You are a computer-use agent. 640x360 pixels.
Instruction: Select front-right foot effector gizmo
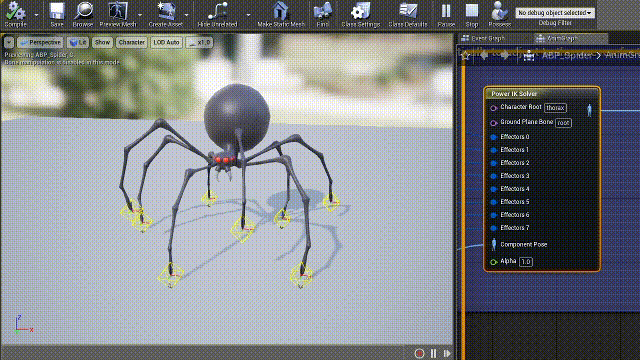302,275
